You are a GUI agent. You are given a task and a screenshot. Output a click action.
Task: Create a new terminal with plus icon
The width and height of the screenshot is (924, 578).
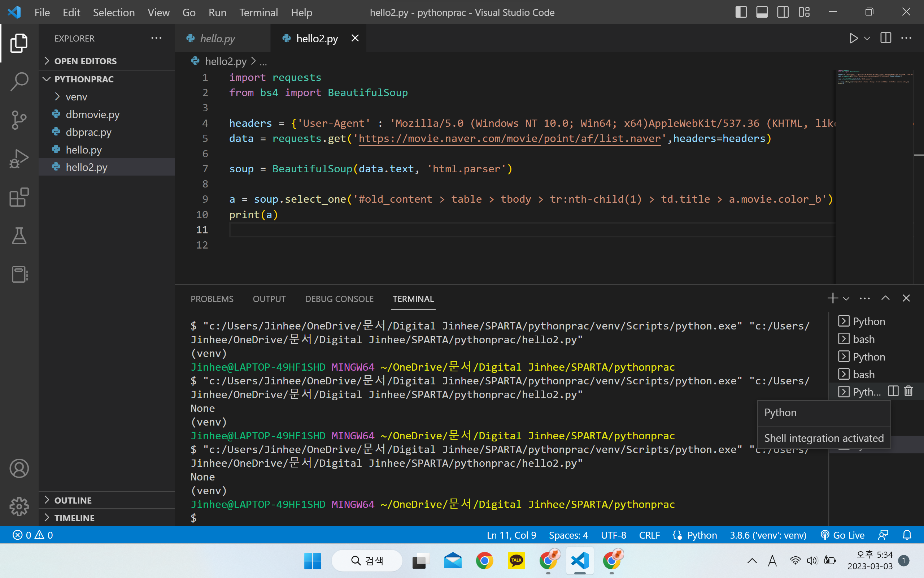833,298
